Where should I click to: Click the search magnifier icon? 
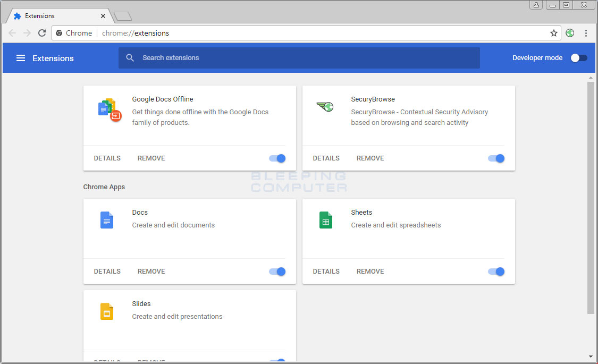coord(130,57)
